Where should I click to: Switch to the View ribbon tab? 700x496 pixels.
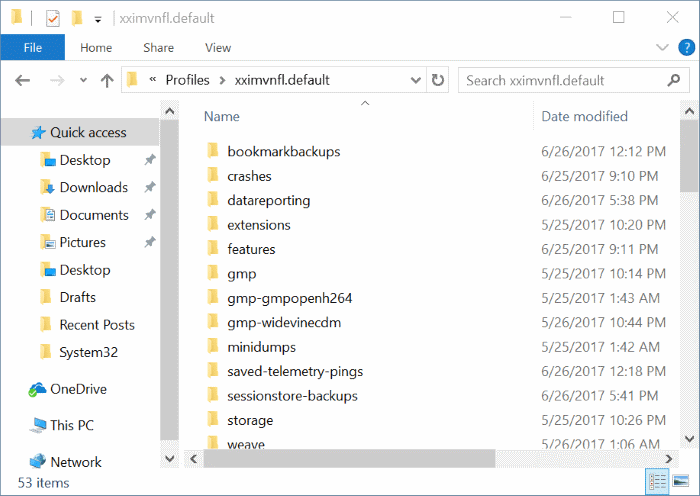(217, 47)
